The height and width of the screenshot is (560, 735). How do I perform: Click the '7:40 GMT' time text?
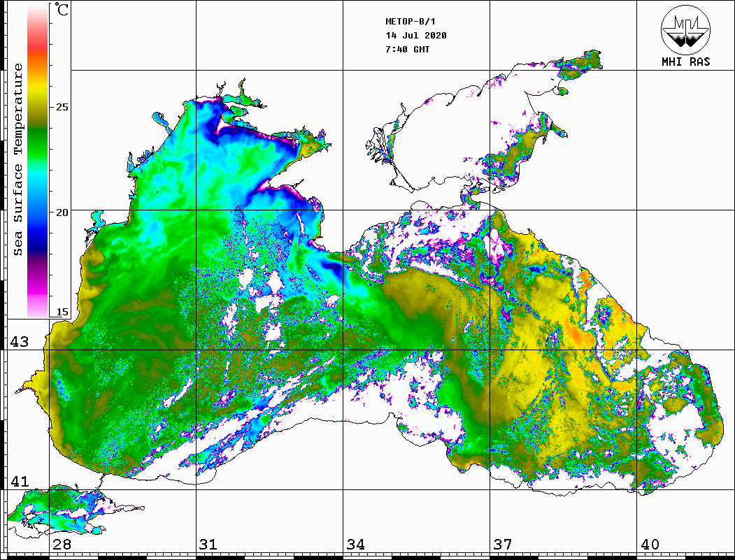[407, 49]
